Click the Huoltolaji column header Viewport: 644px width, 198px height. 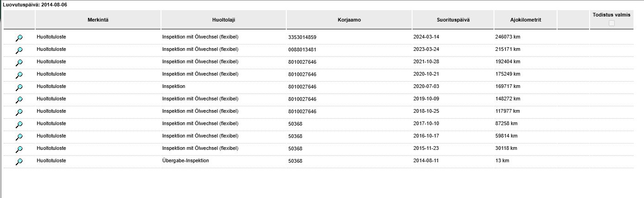click(224, 20)
